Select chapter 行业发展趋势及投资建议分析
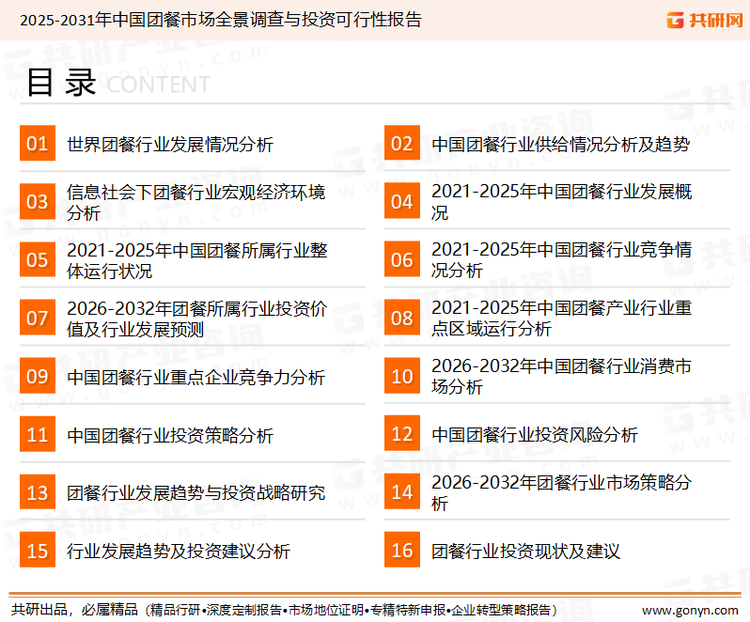 pyautogui.click(x=178, y=551)
